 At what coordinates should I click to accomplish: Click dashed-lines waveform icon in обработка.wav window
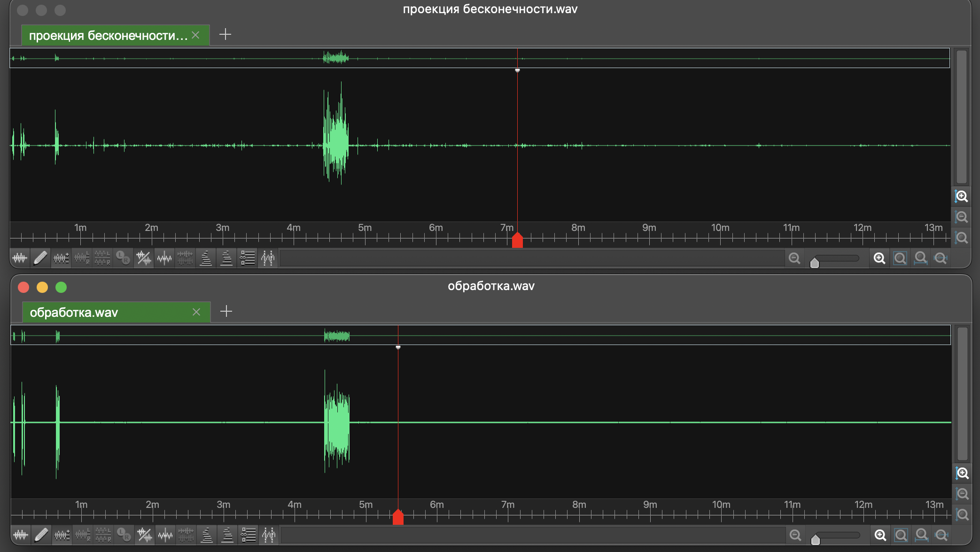pos(269,535)
